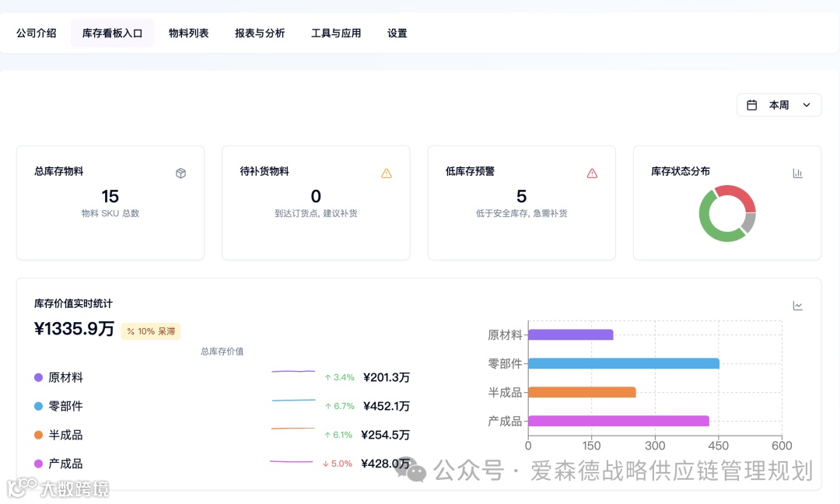Click the 总库存价值 label
The height and width of the screenshot is (504, 840).
(222, 352)
